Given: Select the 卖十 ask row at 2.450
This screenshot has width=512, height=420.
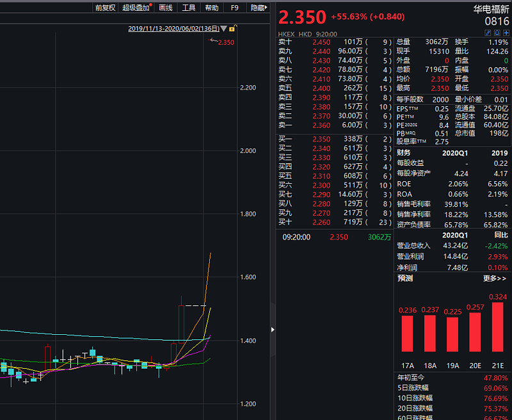Looking at the screenshot, I should click(x=334, y=42).
